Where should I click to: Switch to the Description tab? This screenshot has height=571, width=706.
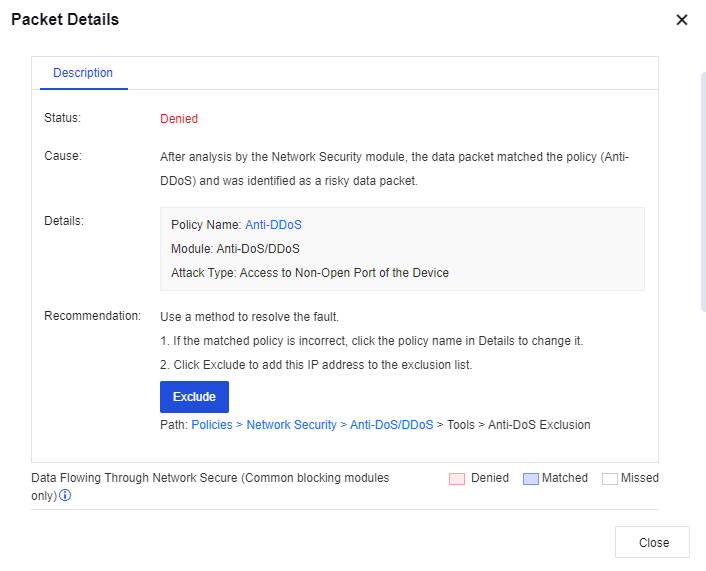point(83,73)
